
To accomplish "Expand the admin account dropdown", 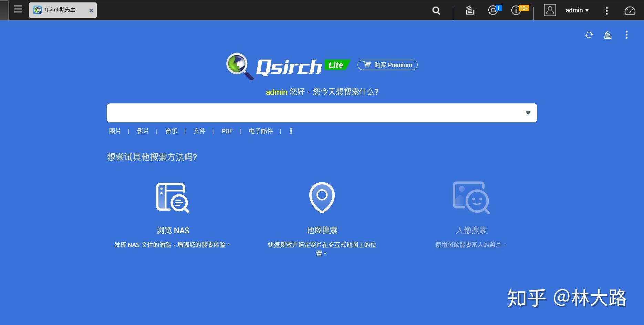I will (577, 10).
